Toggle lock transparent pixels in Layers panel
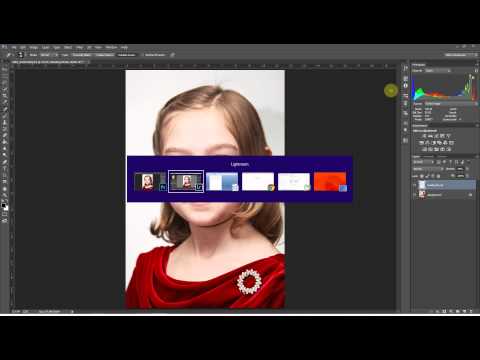This screenshot has width=480, height=360. [x=422, y=176]
